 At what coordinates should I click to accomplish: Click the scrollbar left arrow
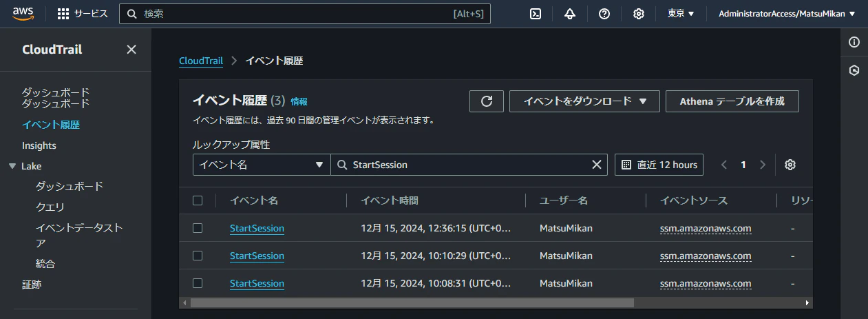tap(184, 302)
